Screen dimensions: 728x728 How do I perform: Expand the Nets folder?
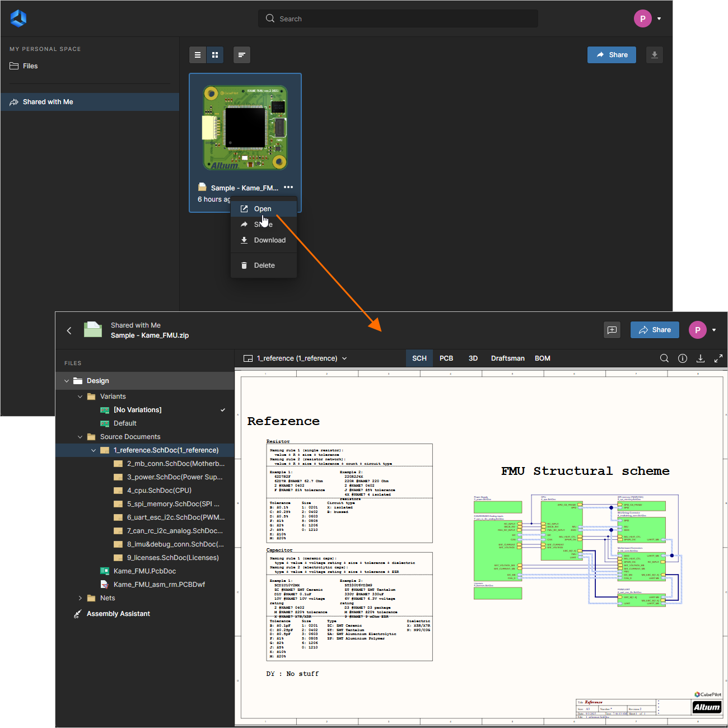[80, 598]
